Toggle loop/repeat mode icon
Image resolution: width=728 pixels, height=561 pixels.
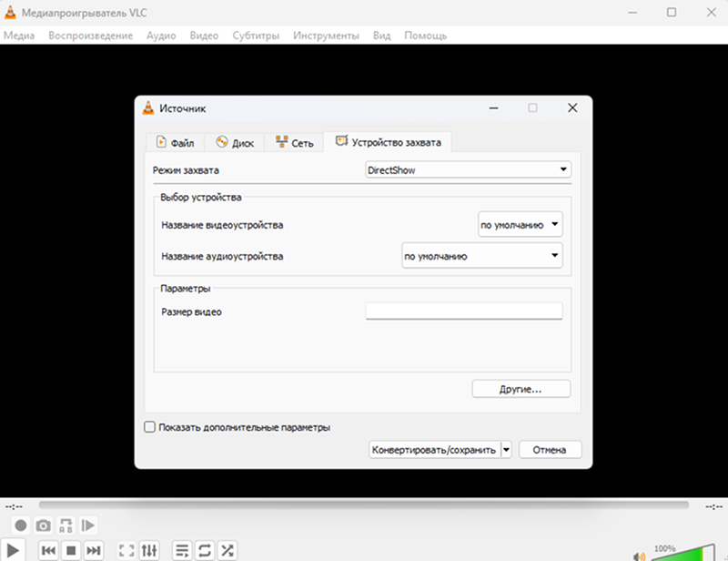coord(205,551)
